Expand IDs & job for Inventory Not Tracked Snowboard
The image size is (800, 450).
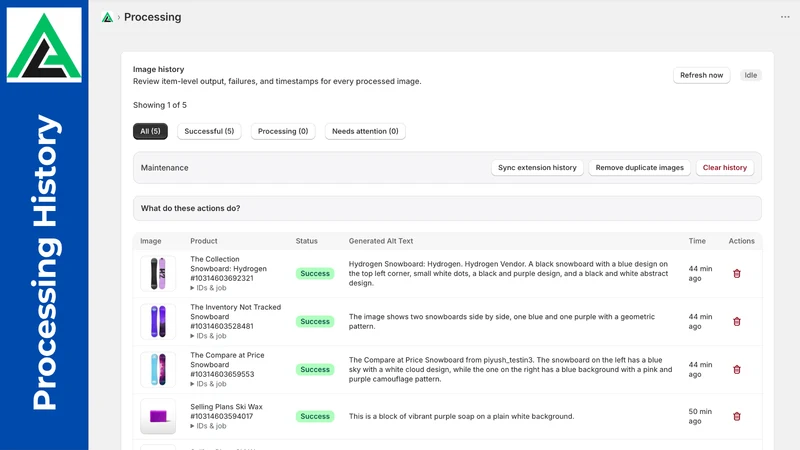[208, 336]
